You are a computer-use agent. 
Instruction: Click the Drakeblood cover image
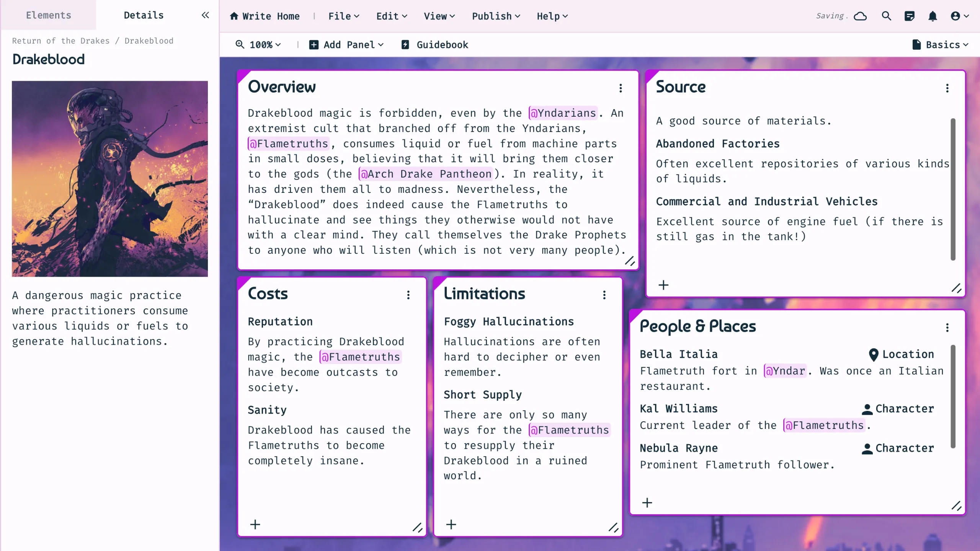[x=110, y=179]
